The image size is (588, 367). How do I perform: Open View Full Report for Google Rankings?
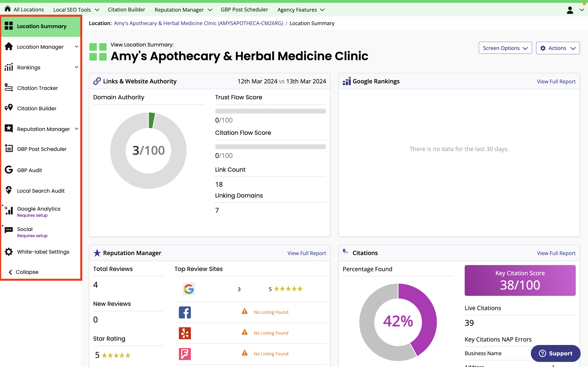pyautogui.click(x=556, y=82)
